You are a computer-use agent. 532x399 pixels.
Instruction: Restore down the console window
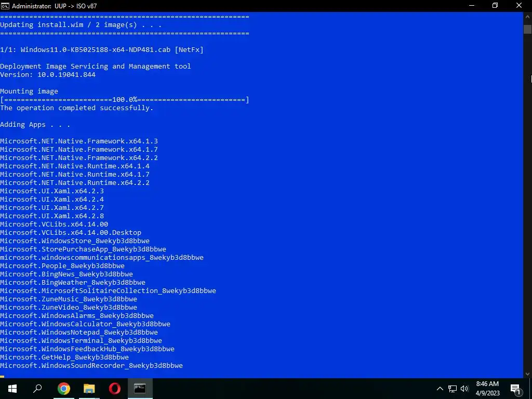[x=495, y=6]
